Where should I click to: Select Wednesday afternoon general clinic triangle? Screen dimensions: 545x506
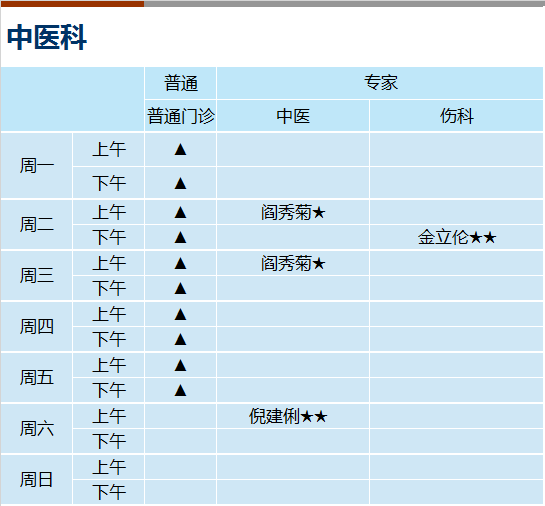point(180,288)
